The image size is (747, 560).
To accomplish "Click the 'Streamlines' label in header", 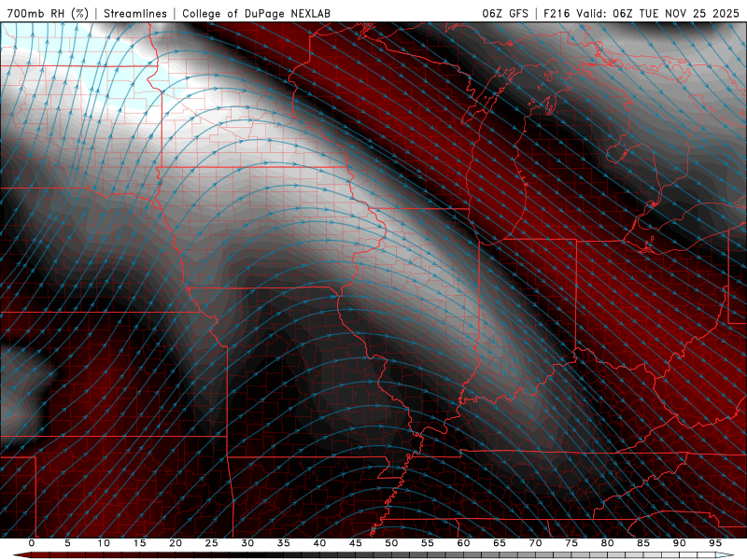I will tap(135, 13).
